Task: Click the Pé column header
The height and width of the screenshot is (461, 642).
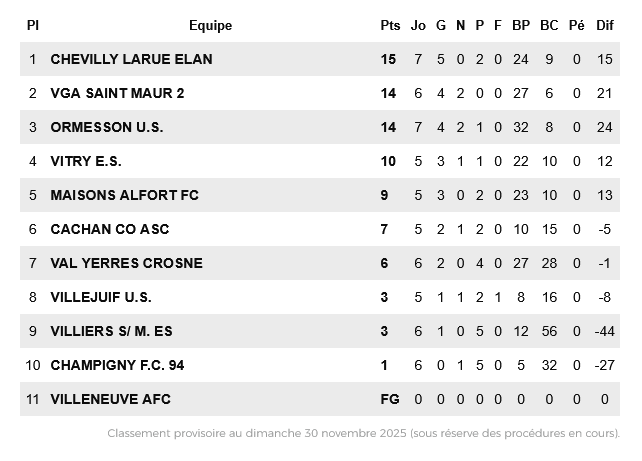Action: 577,25
